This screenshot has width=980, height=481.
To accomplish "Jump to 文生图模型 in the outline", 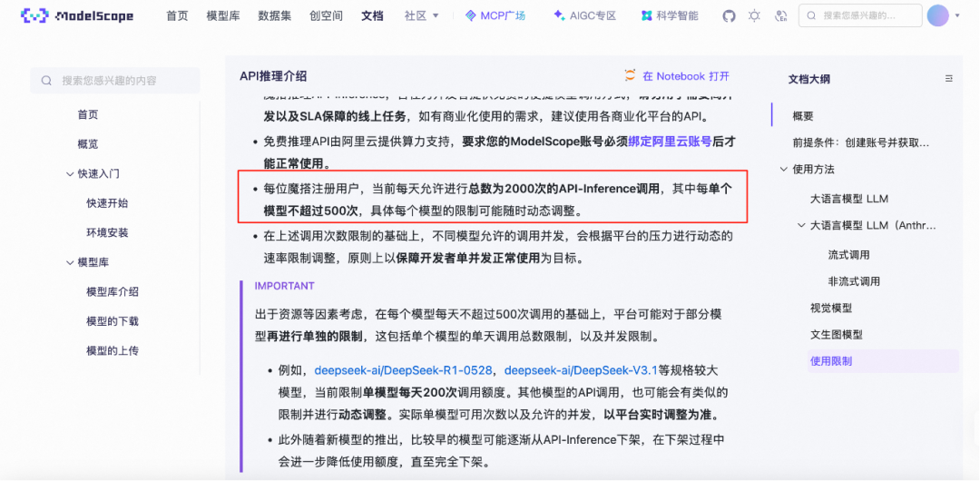I will click(836, 334).
